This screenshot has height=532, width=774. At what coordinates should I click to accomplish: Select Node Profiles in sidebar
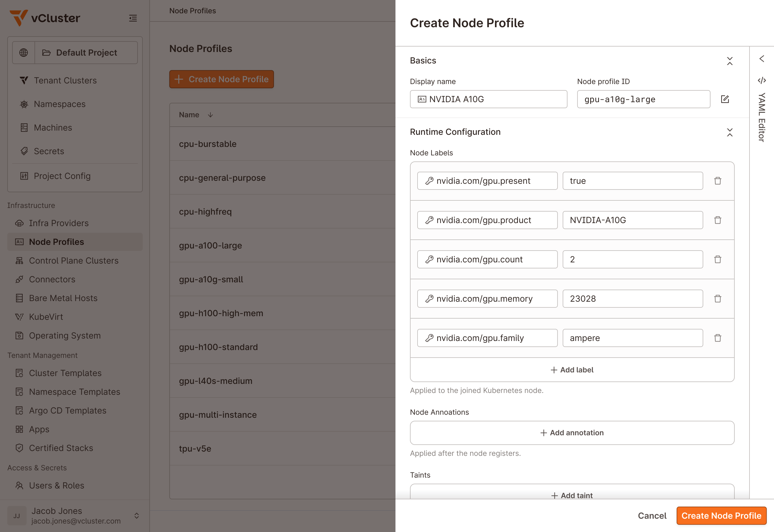point(75,242)
